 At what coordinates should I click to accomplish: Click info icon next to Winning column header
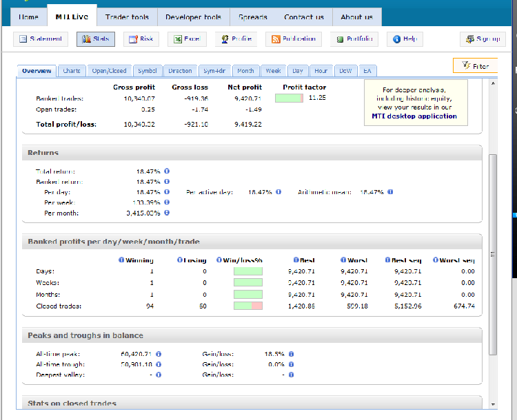coord(121,260)
